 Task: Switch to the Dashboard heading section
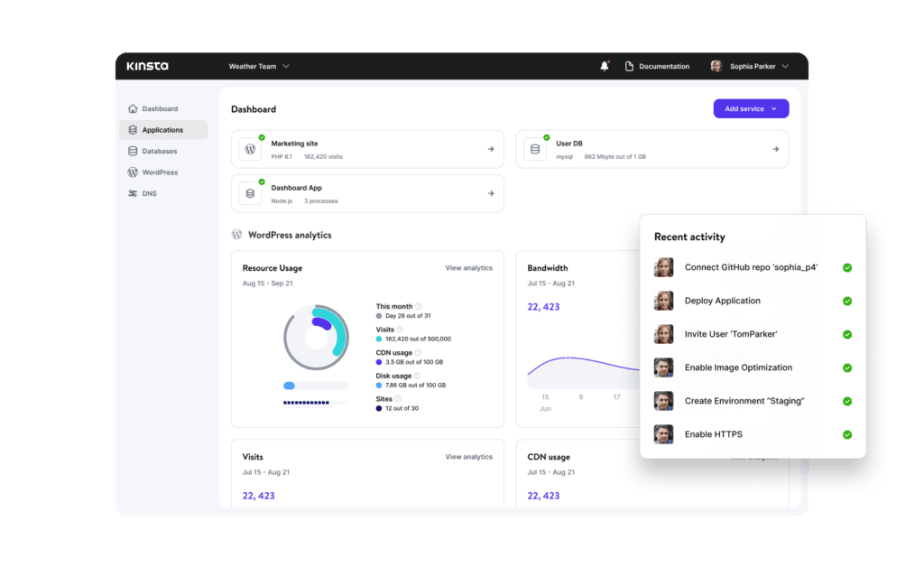pos(254,108)
